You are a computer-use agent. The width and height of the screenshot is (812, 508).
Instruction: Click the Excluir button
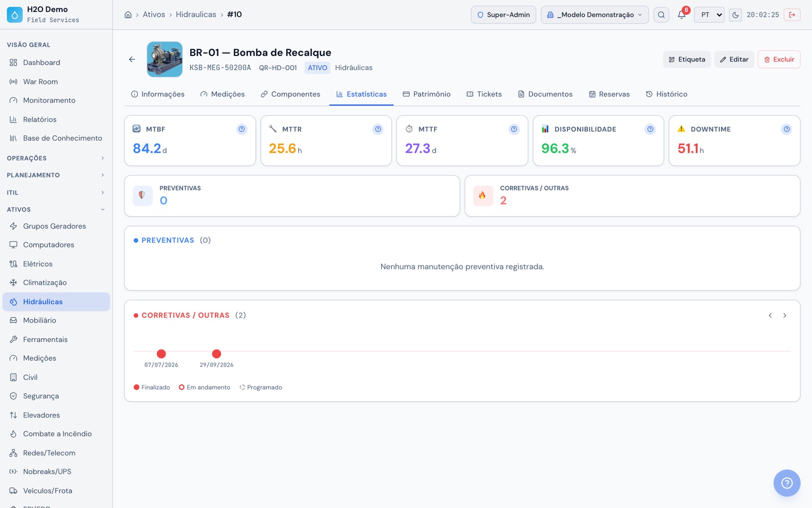click(779, 59)
